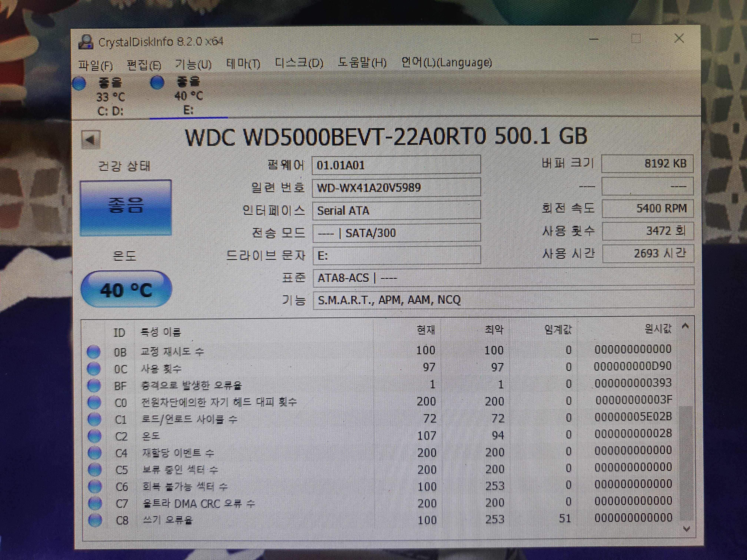Click raw value 00000005E02B in row C1
The width and height of the screenshot is (747, 560).
click(x=634, y=417)
